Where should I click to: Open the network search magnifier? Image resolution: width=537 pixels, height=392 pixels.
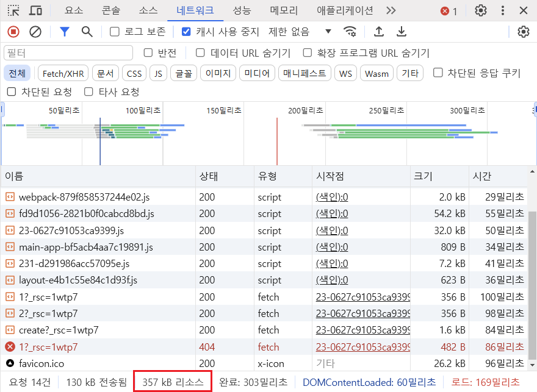coord(87,32)
